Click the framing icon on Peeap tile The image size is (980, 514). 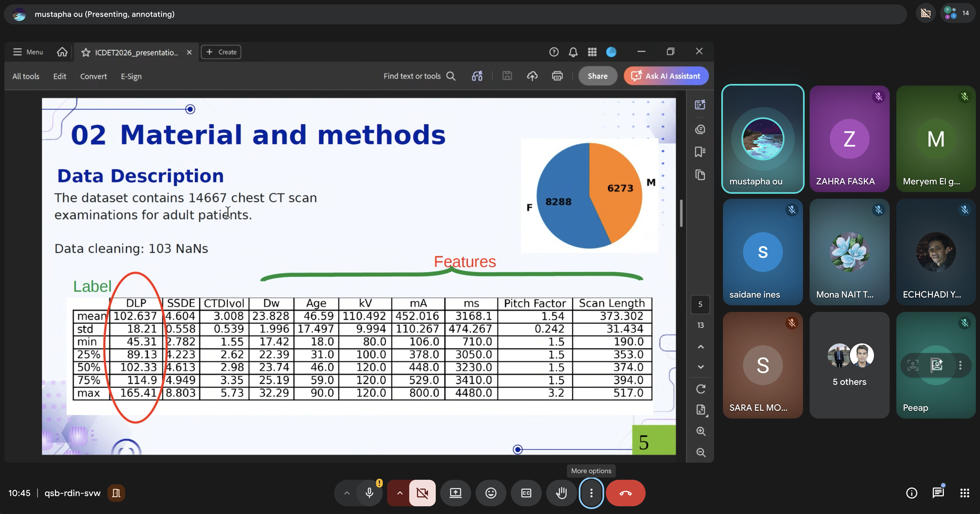click(913, 365)
